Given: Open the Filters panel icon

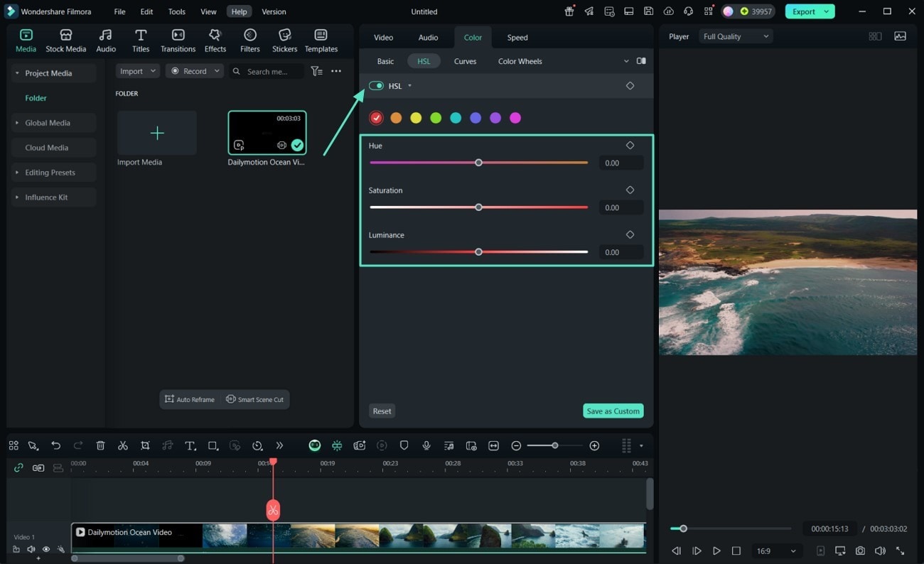Looking at the screenshot, I should 249,36.
